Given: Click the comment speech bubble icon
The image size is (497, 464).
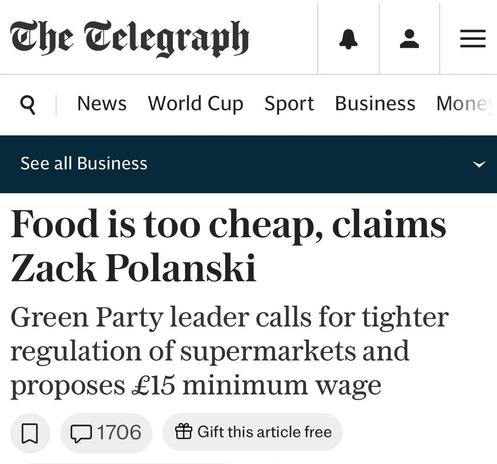Looking at the screenshot, I should [x=81, y=433].
